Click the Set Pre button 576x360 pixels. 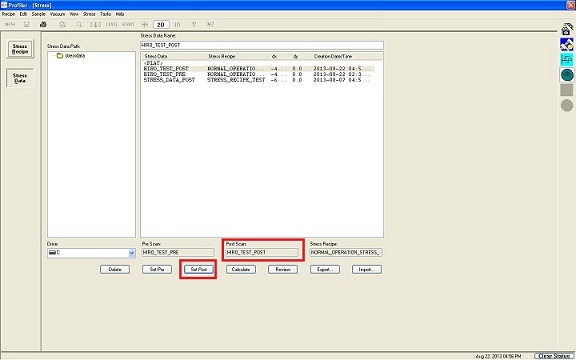157,270
